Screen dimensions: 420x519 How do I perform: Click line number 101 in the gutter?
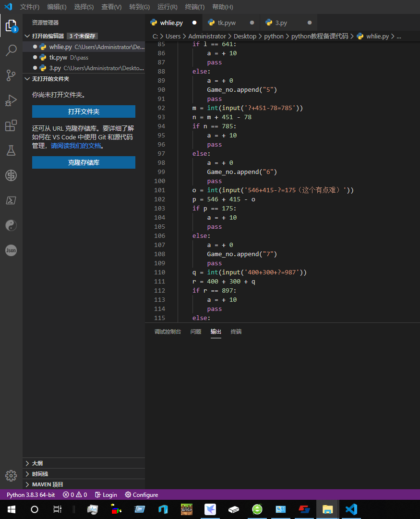click(160, 190)
